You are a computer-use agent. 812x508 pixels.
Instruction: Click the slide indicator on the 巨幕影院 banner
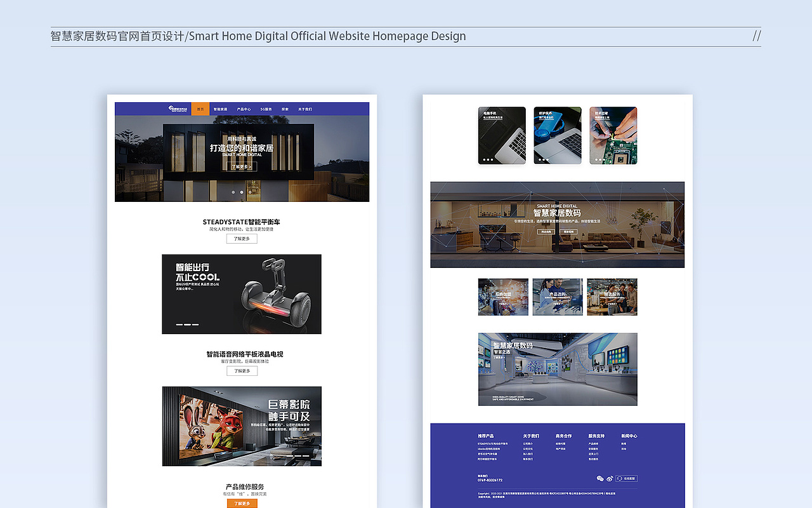coord(297,456)
